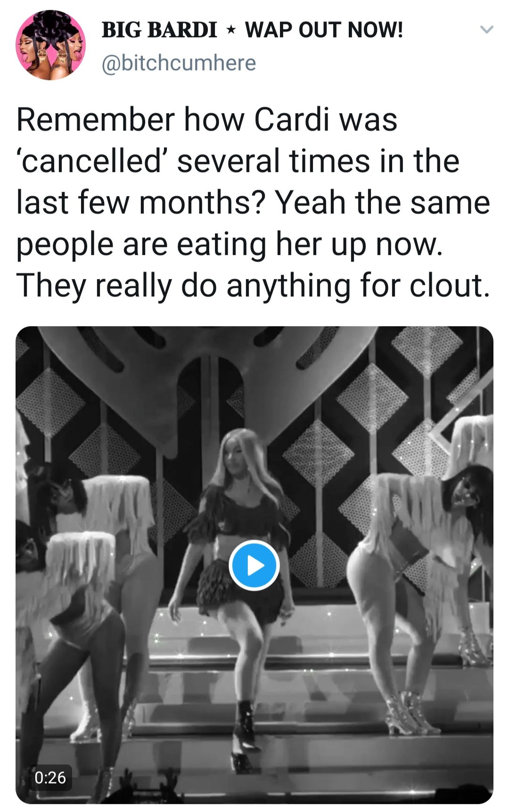This screenshot has width=509, height=812.
Task: Play the video with the blue play button
Action: 254,565
